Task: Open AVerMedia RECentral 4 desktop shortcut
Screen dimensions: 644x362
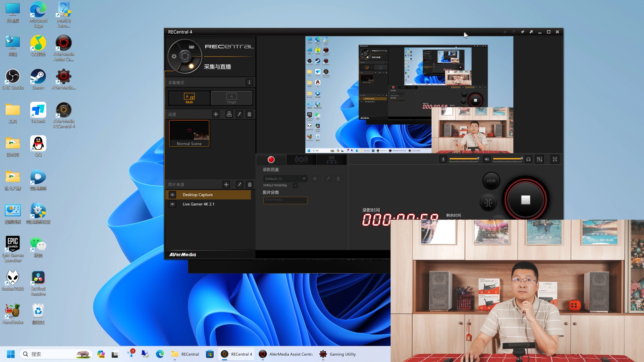Action: (64, 115)
